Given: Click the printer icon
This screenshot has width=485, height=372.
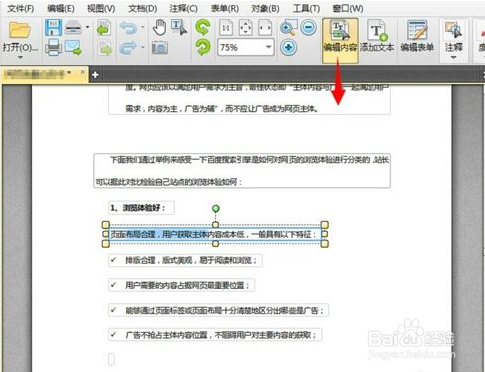Looking at the screenshot, I should pyautogui.click(x=53, y=47).
